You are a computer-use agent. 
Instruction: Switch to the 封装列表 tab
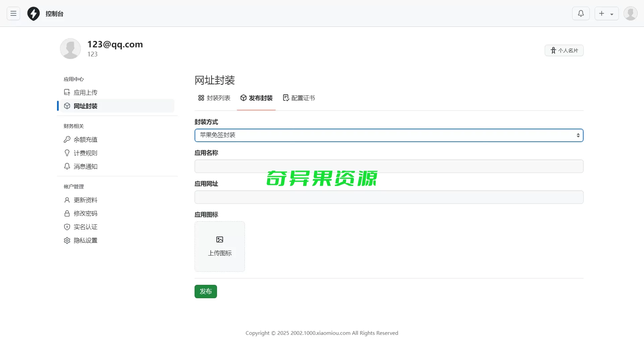point(214,98)
